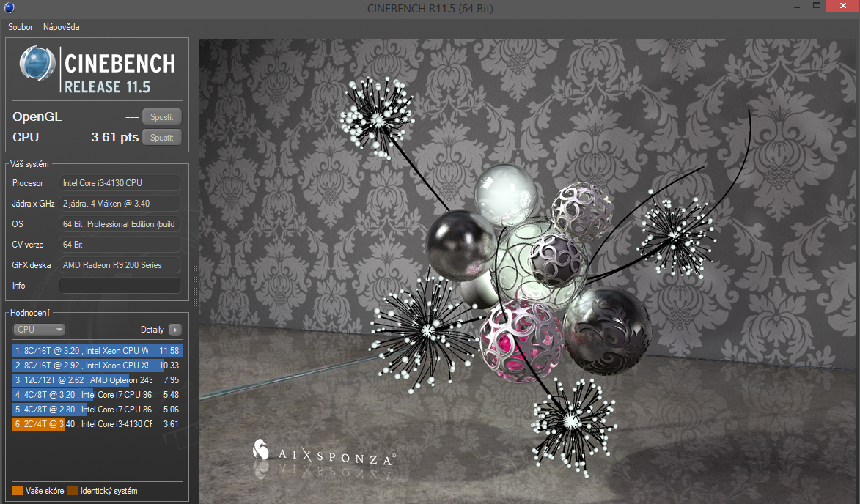Click the panel splitter handle beside the sidebar
Viewport: 860px width, 504px height.
click(x=195, y=286)
